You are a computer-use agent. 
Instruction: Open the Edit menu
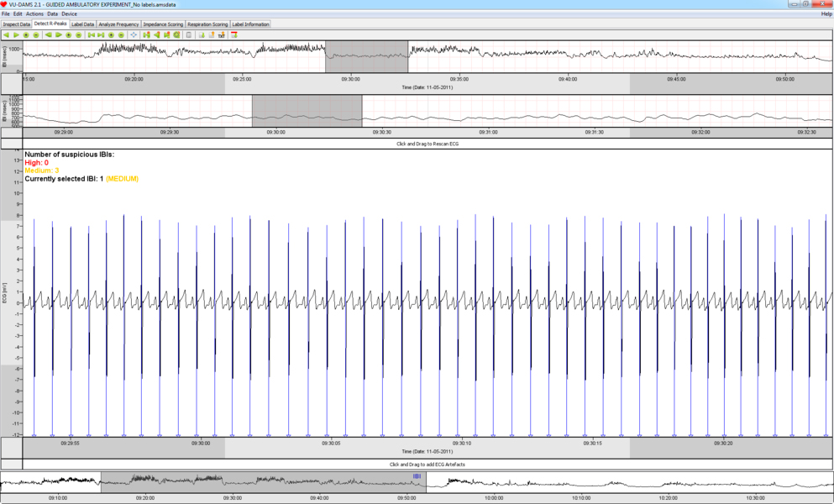tap(18, 13)
